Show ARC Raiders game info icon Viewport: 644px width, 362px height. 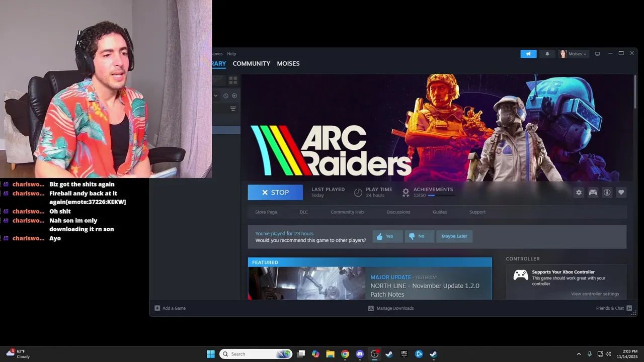pyautogui.click(x=607, y=193)
